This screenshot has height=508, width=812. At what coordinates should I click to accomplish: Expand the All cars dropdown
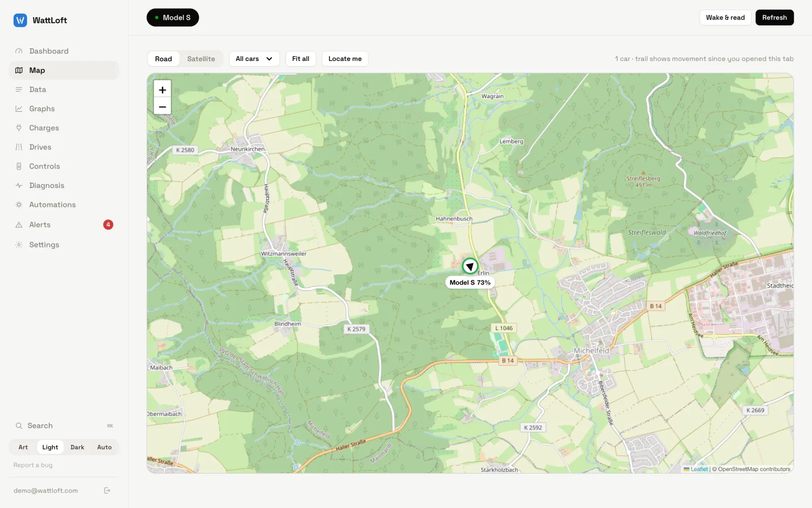click(254, 59)
